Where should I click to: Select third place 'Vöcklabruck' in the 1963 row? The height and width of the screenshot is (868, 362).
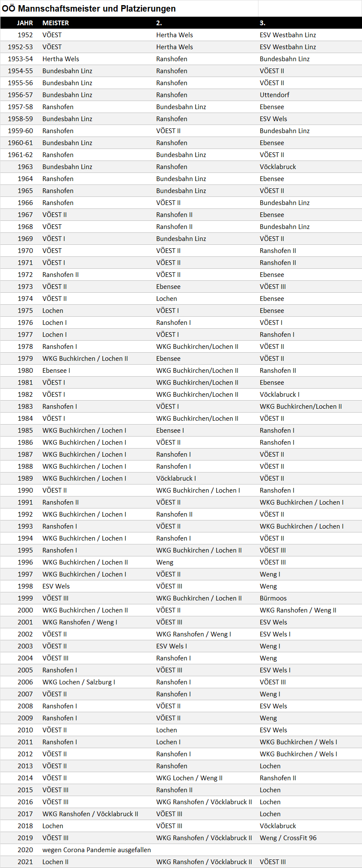[278, 167]
